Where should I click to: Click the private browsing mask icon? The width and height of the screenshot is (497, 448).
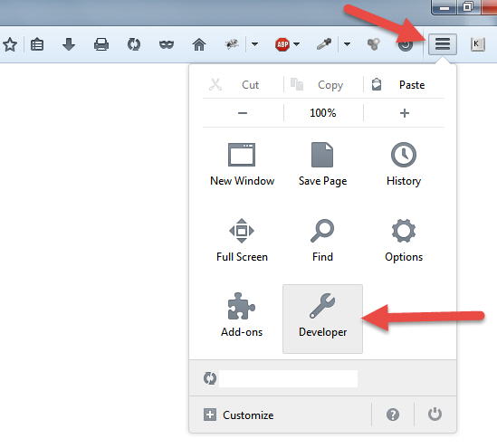click(x=167, y=44)
